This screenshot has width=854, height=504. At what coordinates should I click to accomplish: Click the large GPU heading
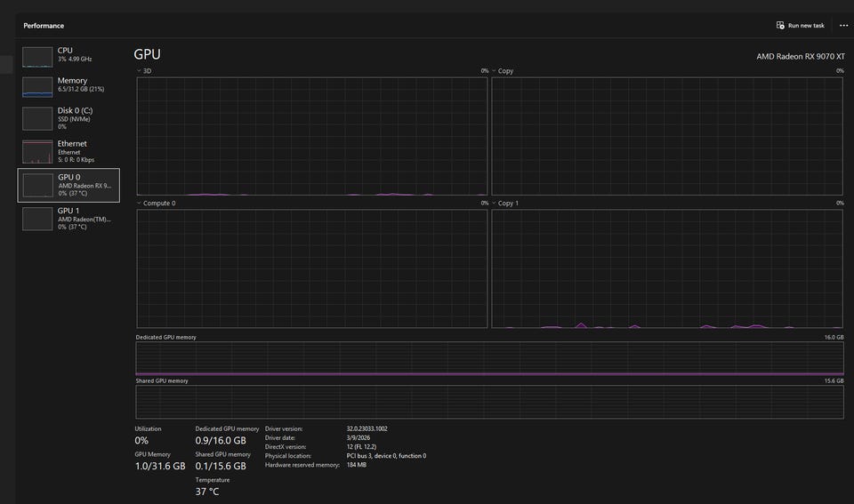tap(147, 54)
